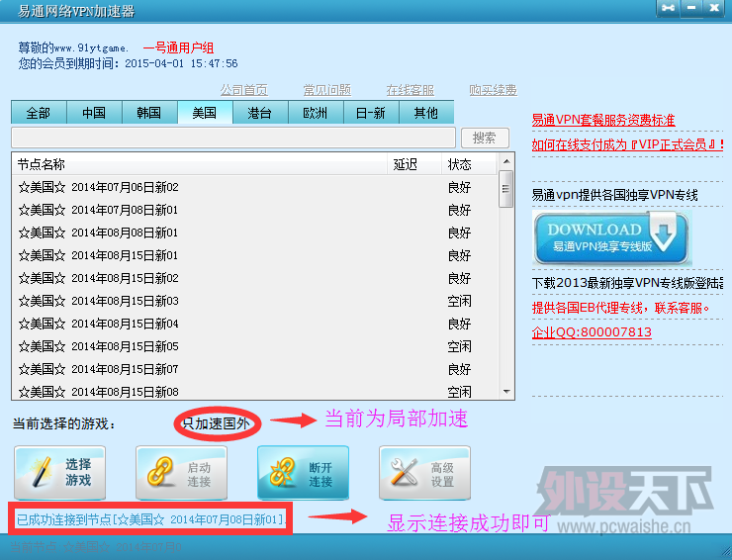Select node 2014年08月15日新02
The width and height of the screenshot is (732, 560).
click(255, 278)
